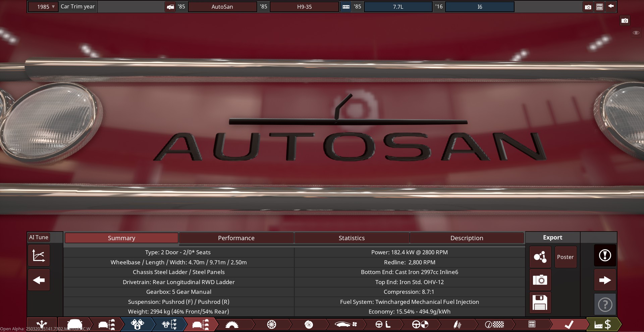Open the aerodynamics car-and-fan step
This screenshot has height=332, width=644.
345,324
